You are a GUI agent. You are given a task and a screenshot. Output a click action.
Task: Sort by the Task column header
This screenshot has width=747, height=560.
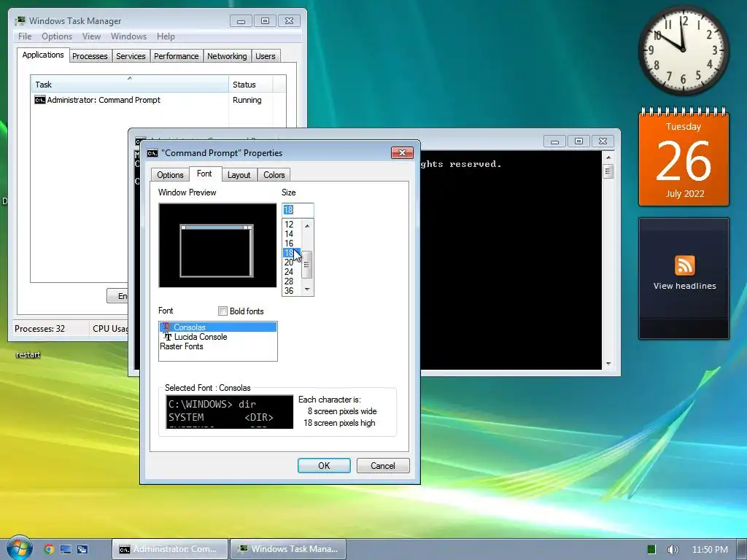tap(130, 85)
